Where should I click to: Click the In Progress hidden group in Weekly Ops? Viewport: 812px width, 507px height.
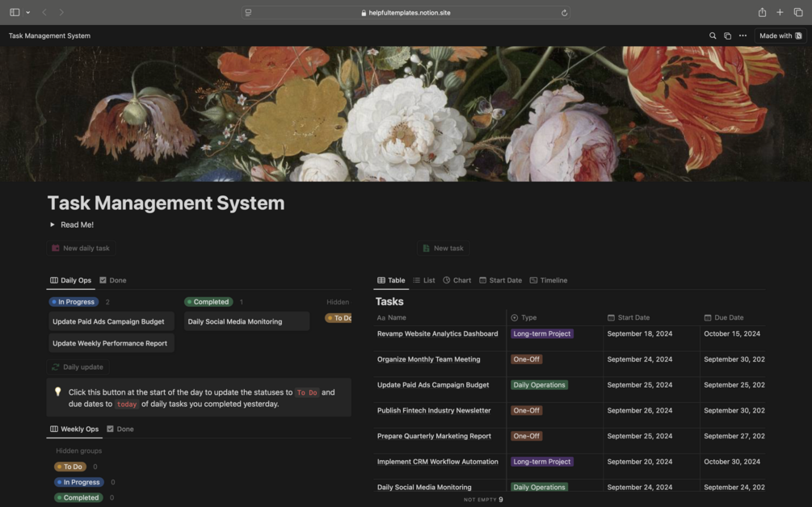click(x=78, y=482)
